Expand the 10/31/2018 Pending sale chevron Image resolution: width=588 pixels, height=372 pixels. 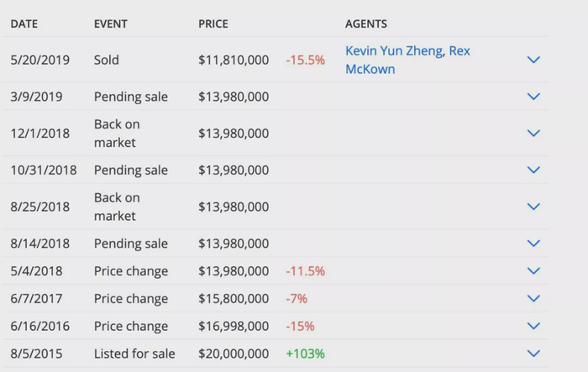[x=533, y=170]
